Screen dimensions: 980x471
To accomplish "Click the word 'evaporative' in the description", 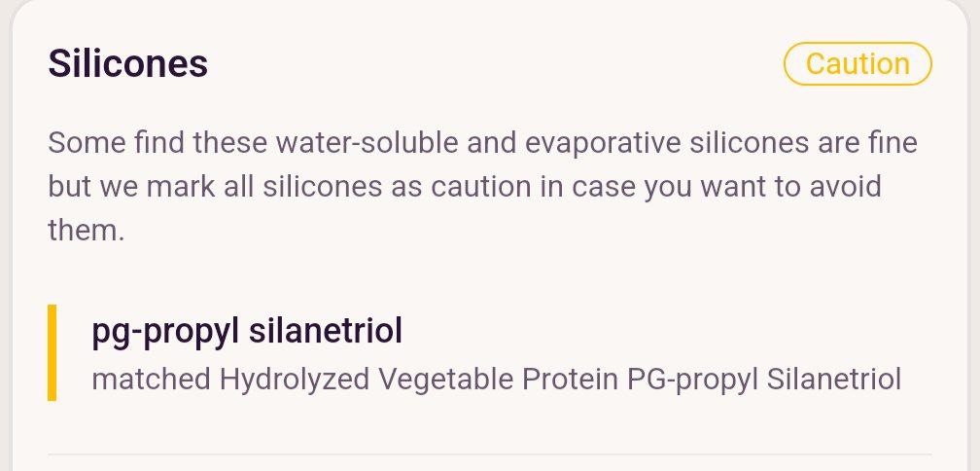I will pos(603,143).
